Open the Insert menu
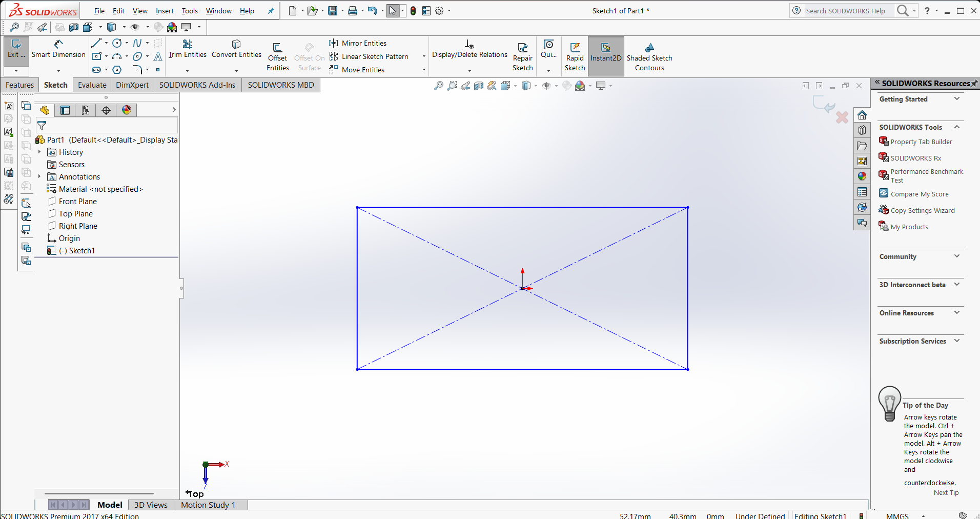 [x=165, y=11]
